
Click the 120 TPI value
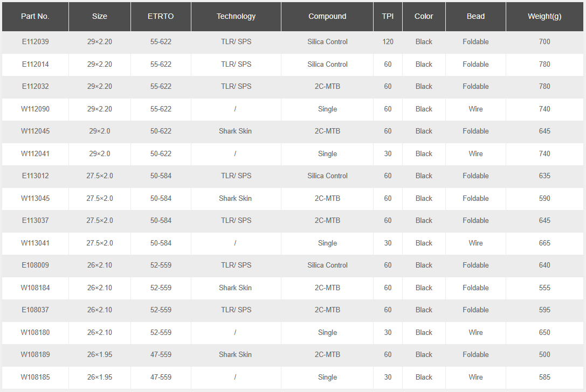[388, 41]
